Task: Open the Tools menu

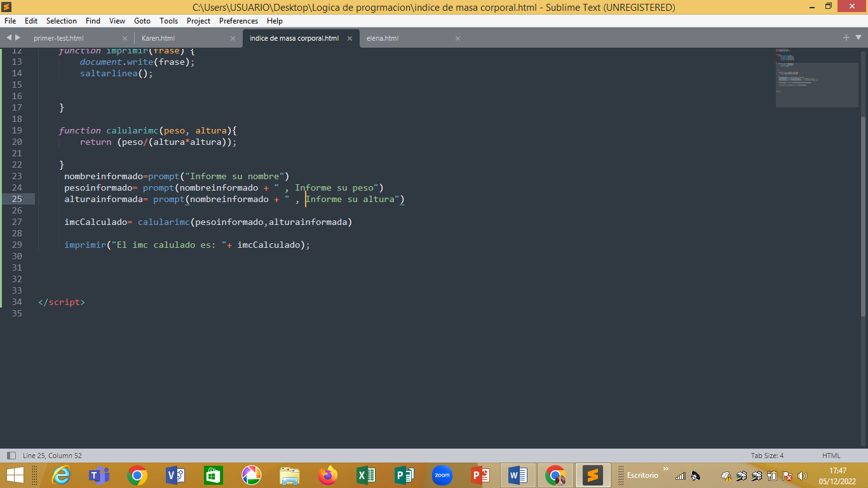Action: 169,21
